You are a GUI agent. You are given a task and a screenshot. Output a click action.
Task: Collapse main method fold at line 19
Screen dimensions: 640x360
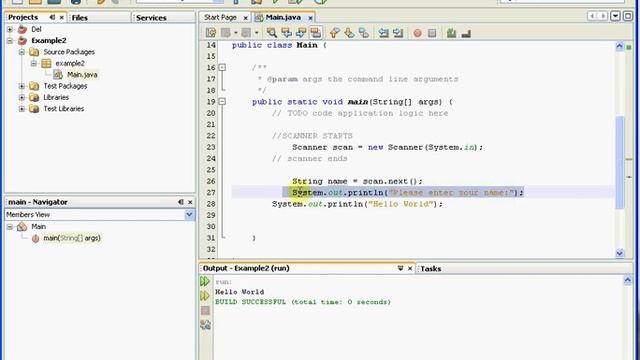pyautogui.click(x=222, y=102)
